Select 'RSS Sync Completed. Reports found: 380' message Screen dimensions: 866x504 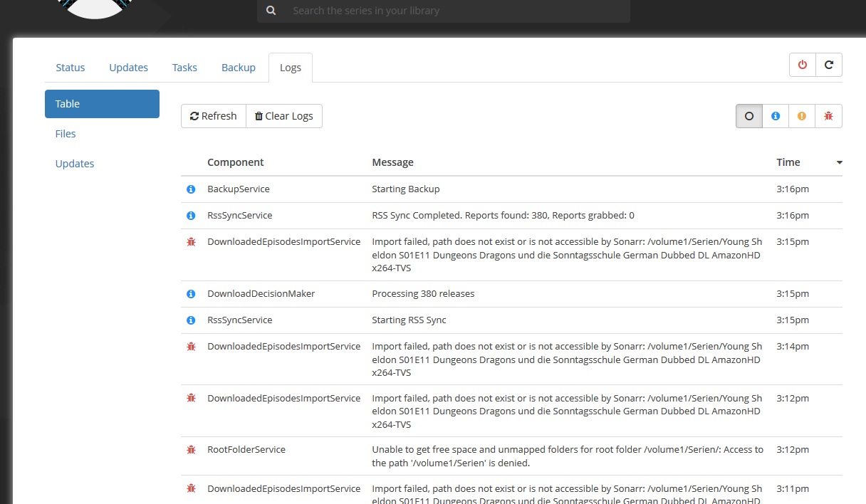503,216
